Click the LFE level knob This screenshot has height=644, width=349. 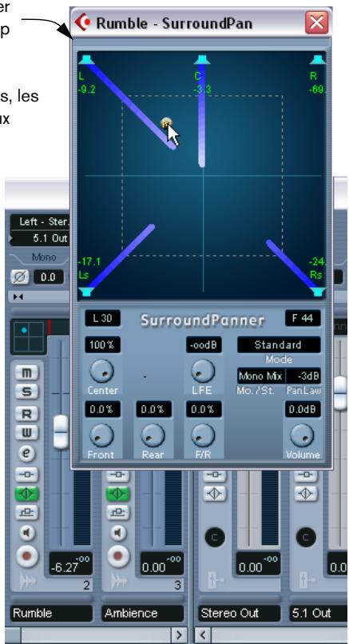(x=203, y=372)
